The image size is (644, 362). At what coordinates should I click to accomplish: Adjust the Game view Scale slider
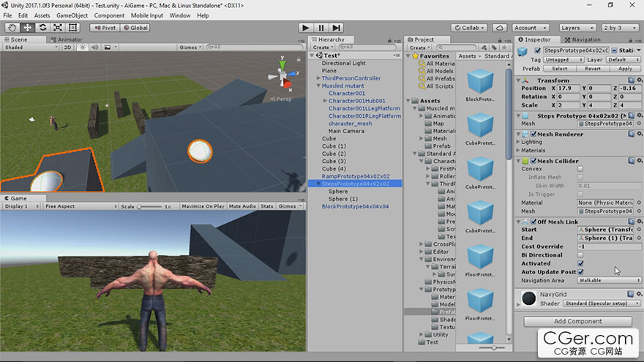(x=141, y=206)
